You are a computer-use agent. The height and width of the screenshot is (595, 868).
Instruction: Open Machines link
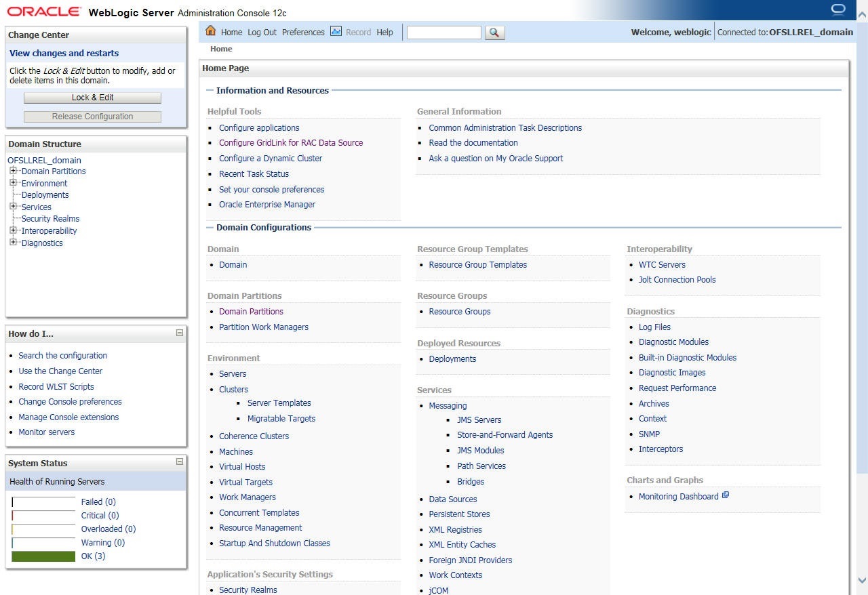point(236,452)
